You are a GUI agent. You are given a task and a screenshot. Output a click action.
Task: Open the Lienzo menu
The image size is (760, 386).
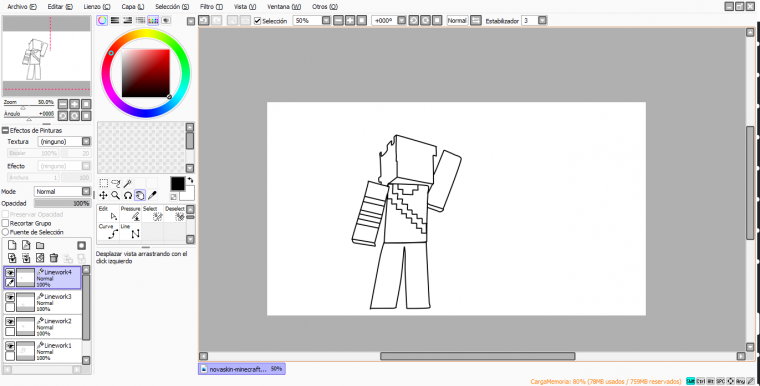coord(97,7)
